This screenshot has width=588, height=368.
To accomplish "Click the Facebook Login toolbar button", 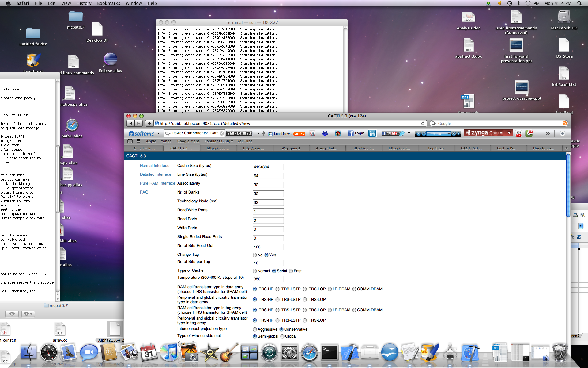I will (356, 133).
